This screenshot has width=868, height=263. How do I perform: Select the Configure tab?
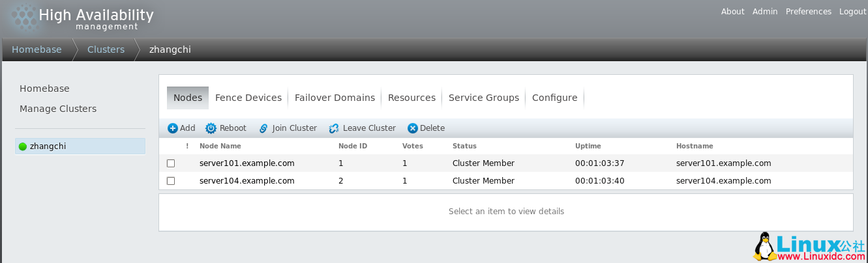pyautogui.click(x=554, y=98)
